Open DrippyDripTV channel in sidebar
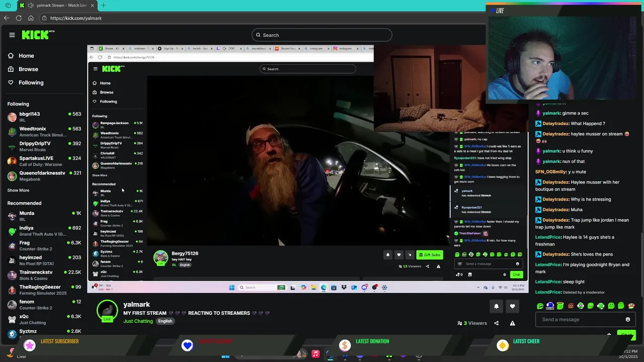644x362 pixels. (44, 146)
